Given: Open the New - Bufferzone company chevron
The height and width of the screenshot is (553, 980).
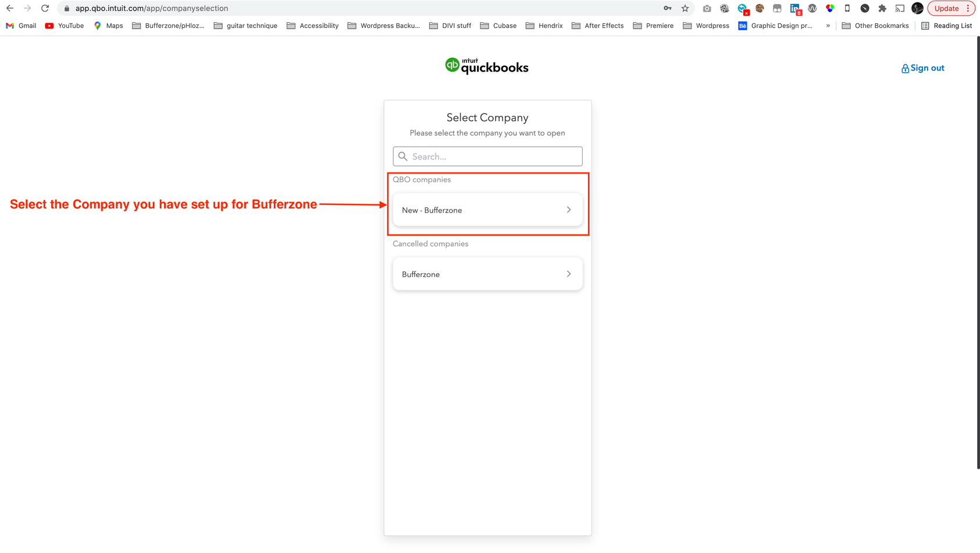Looking at the screenshot, I should coord(569,210).
